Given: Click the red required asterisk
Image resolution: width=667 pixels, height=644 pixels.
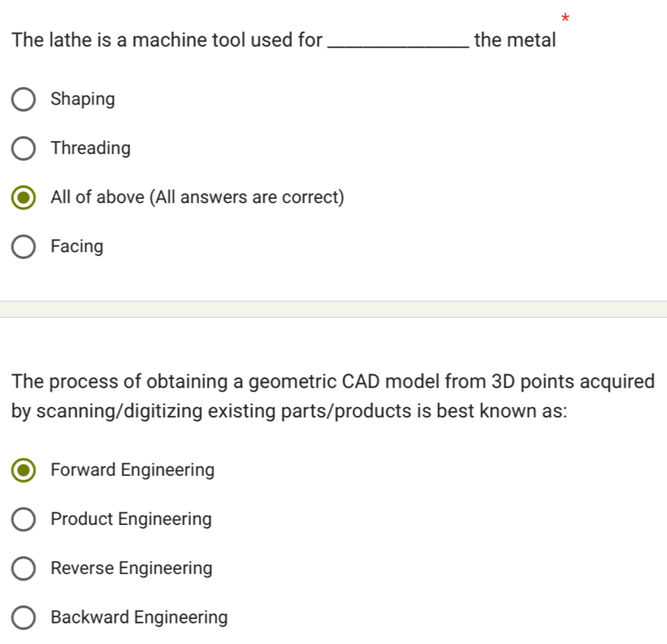Looking at the screenshot, I should pos(564,18).
